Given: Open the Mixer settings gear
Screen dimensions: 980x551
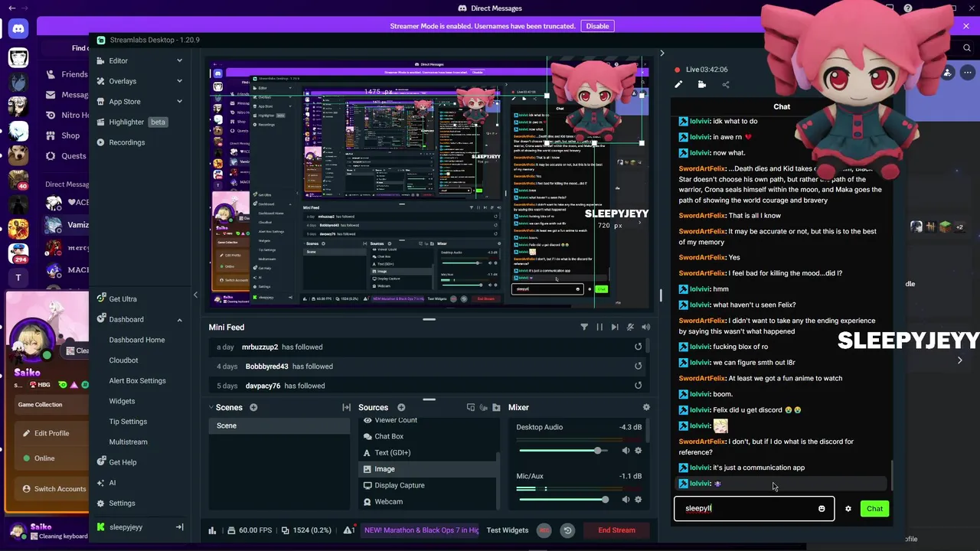Looking at the screenshot, I should point(646,407).
